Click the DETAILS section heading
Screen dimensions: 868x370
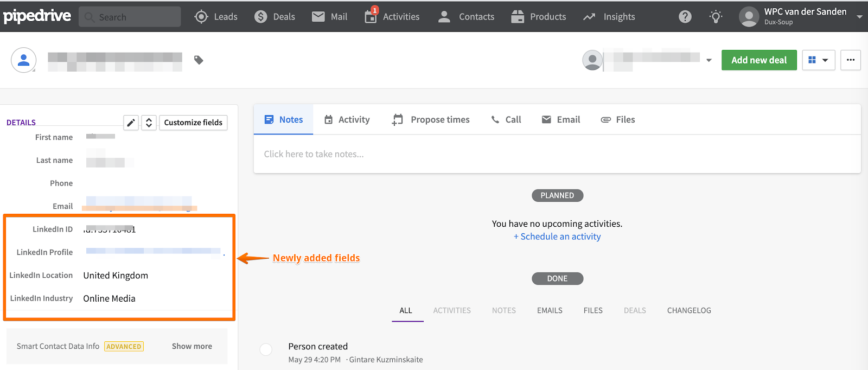click(21, 123)
